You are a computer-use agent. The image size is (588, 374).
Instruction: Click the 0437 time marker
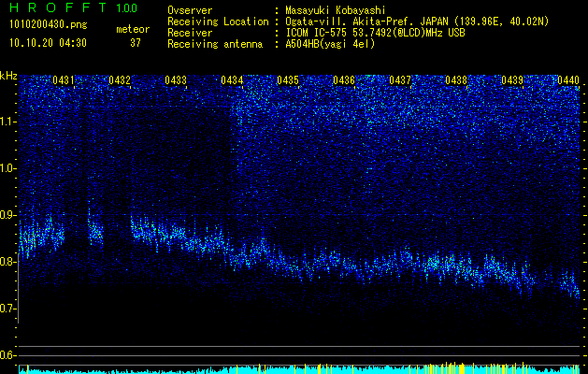click(400, 80)
